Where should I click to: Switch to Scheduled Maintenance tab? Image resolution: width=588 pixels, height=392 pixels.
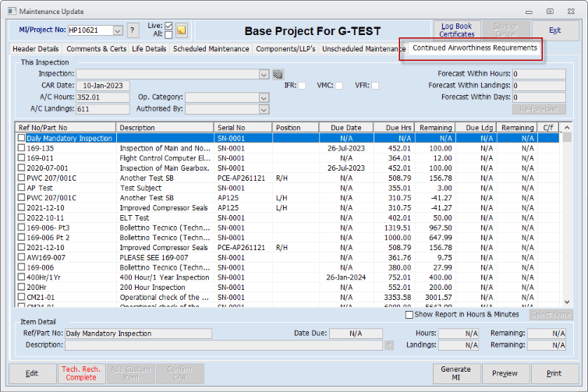click(x=211, y=49)
